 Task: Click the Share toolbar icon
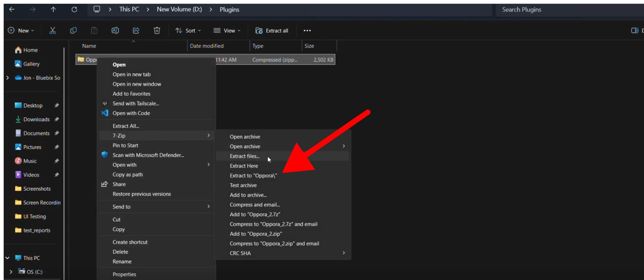tap(136, 31)
